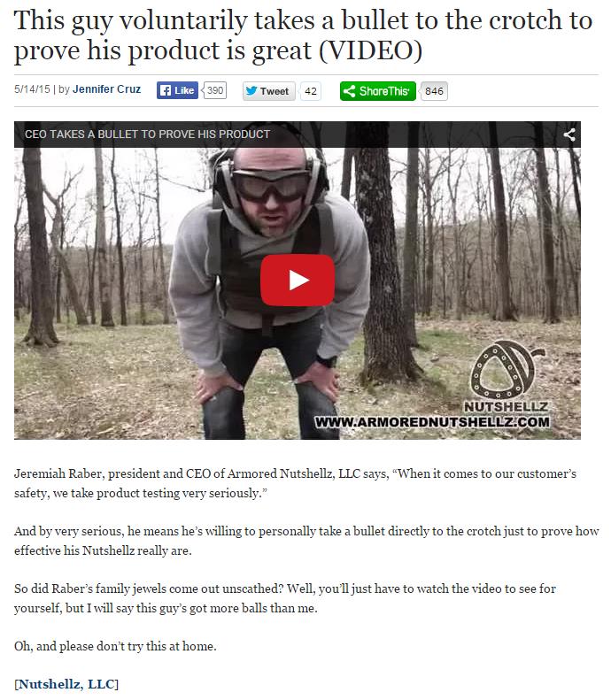Viewport: 611px width, 700px height.
Task: Follow the Nutshellz, LLC source link
Action: coord(66,684)
